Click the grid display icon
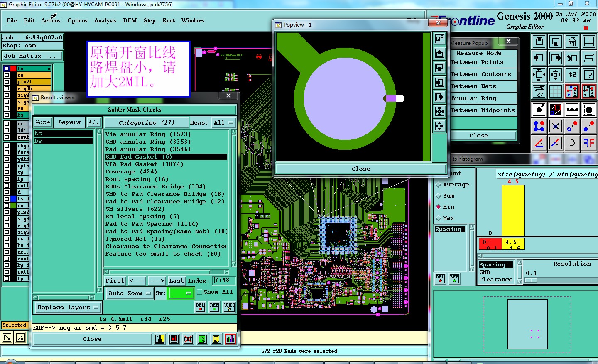Viewport: 598px width, 364px height. coord(556,91)
